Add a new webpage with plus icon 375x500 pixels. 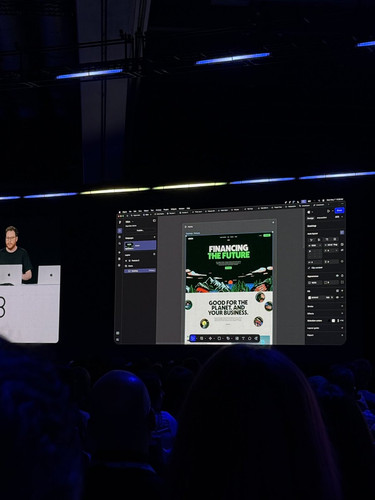[154, 237]
